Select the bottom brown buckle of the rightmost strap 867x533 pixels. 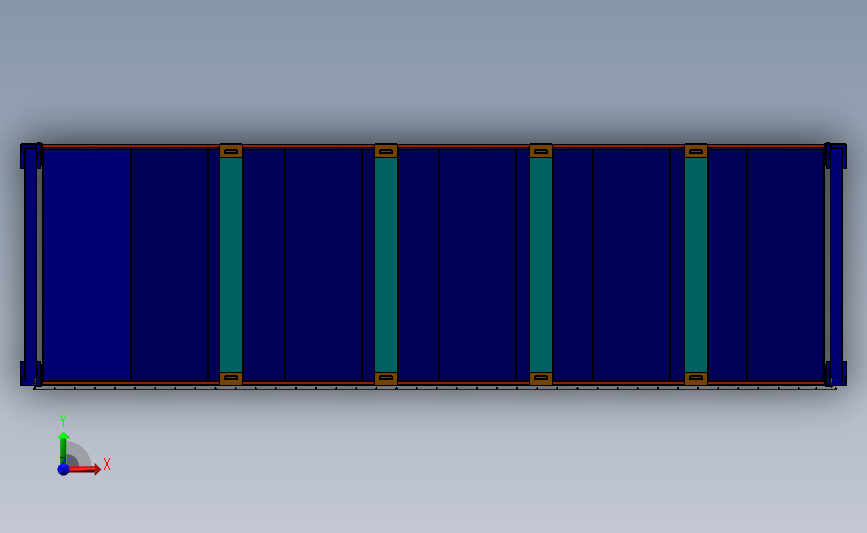696,379
